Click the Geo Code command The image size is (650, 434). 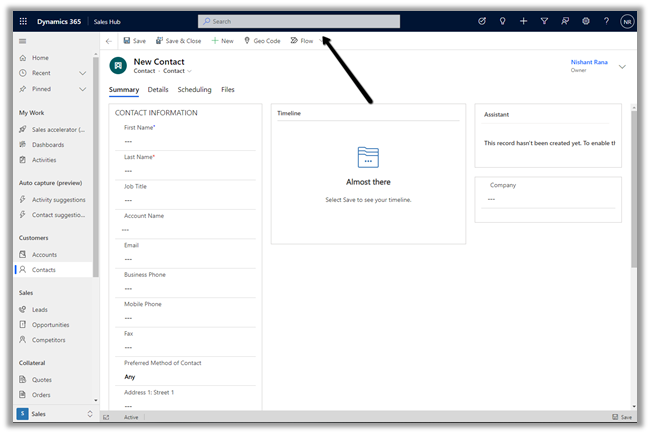click(262, 41)
